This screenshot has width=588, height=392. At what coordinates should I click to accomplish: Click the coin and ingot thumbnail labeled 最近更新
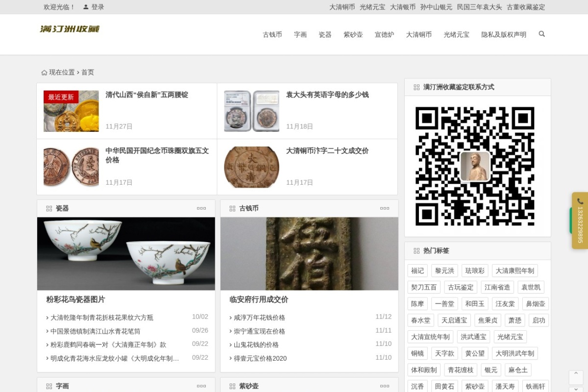pyautogui.click(x=71, y=111)
